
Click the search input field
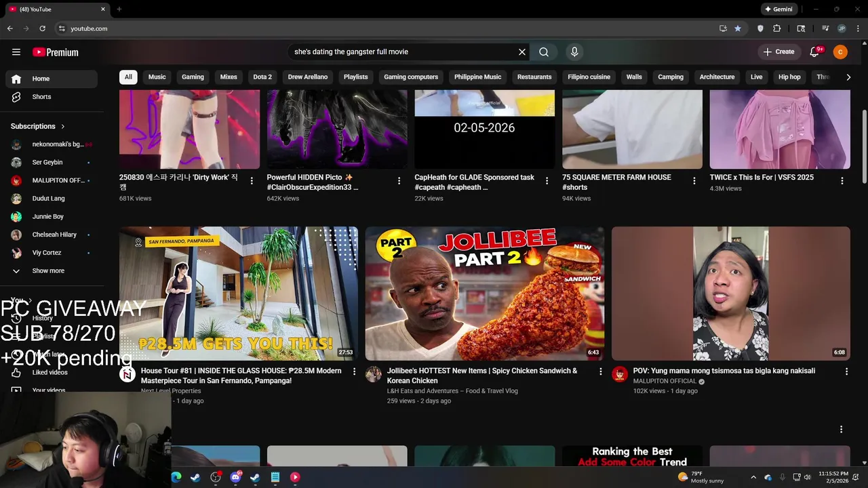coord(403,52)
